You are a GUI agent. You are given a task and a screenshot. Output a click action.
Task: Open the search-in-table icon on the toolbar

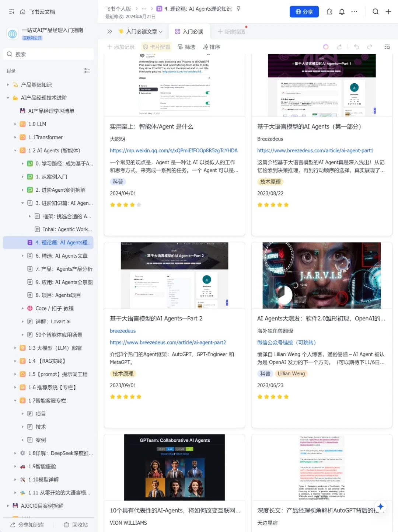point(387,47)
